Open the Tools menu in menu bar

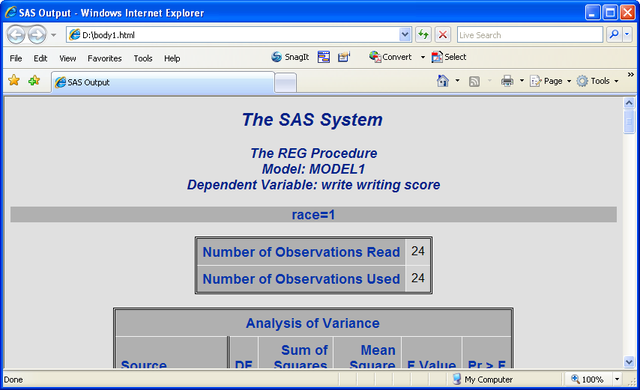pos(143,58)
